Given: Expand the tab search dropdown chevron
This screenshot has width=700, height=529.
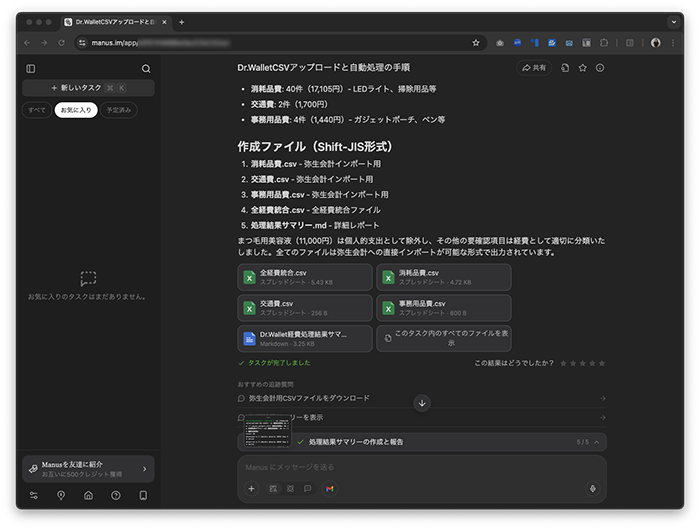Looking at the screenshot, I should pos(674,22).
